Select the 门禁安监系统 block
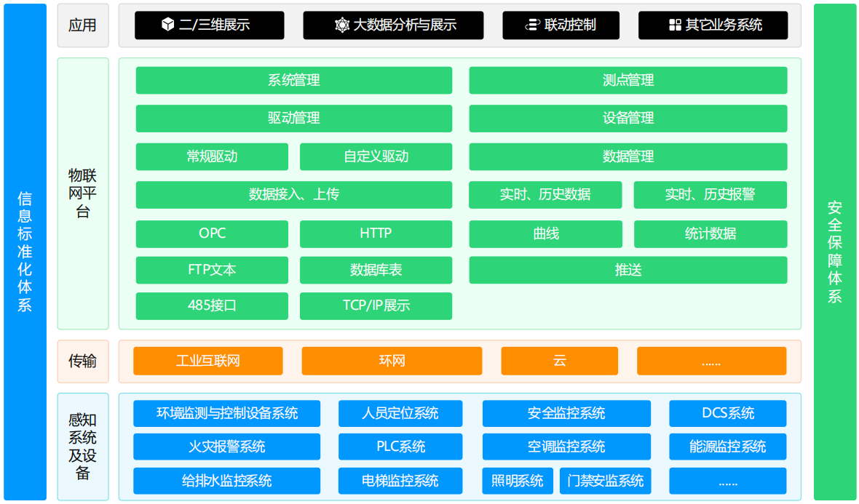The height and width of the screenshot is (504, 859). coord(605,481)
